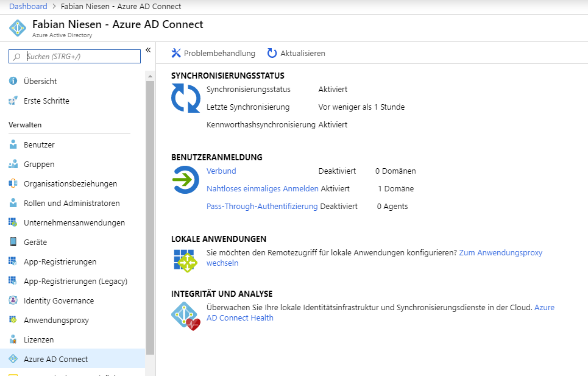Click the '0 Agents' value
The image size is (588, 376).
point(392,206)
